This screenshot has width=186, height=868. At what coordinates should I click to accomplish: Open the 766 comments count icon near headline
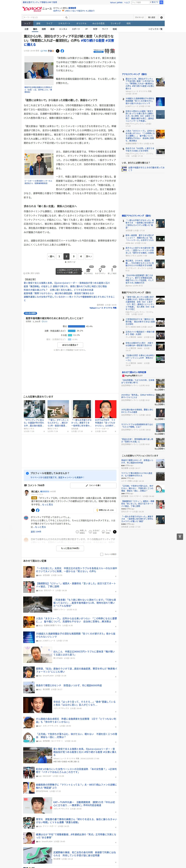click(44, 51)
